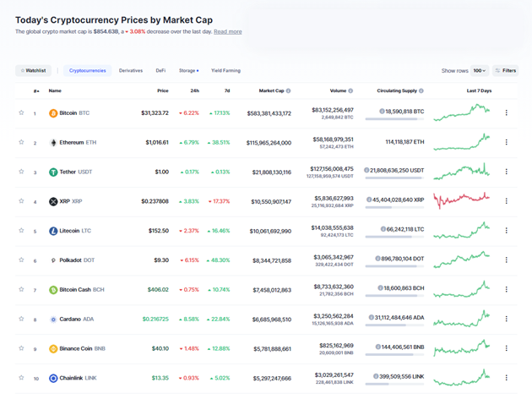Open XRP's red 7-day sparkline chart
The height and width of the screenshot is (399, 532).
tap(462, 200)
